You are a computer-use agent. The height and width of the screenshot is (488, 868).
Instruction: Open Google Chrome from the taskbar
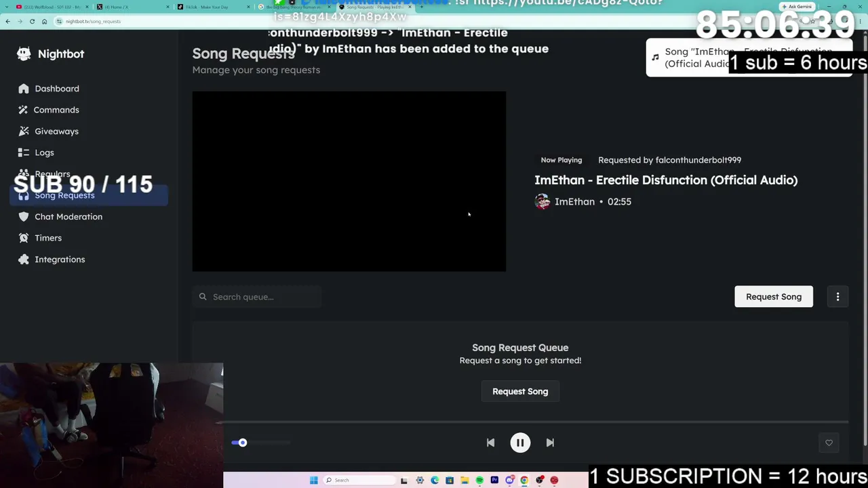[524, 481]
